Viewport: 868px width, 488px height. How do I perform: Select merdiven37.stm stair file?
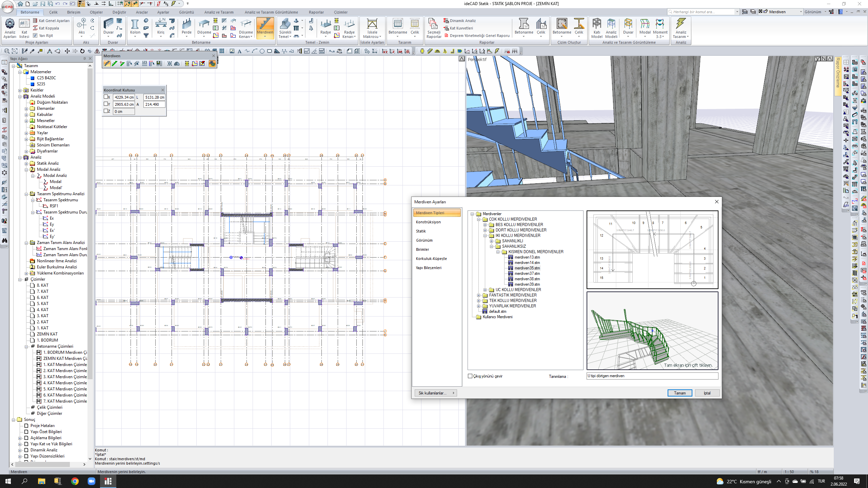tap(527, 273)
